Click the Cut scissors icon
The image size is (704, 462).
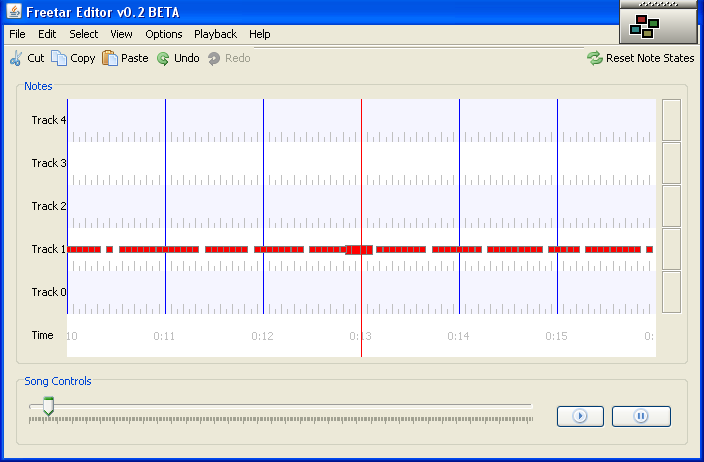(16, 58)
